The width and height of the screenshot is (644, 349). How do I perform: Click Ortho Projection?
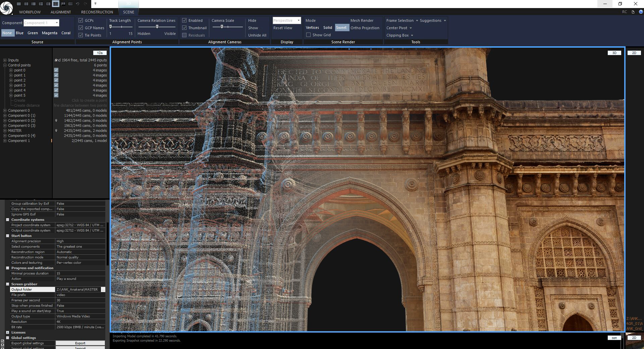[365, 28]
